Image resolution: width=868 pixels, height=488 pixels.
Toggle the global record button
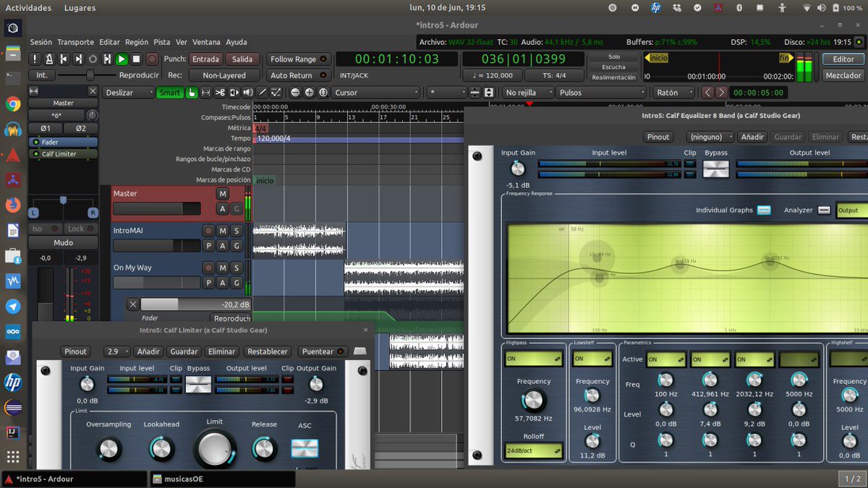click(x=153, y=59)
